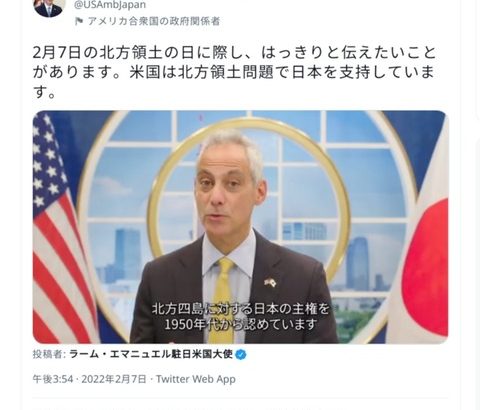Click the blue verified badge
The image size is (480, 410).
click(241, 354)
